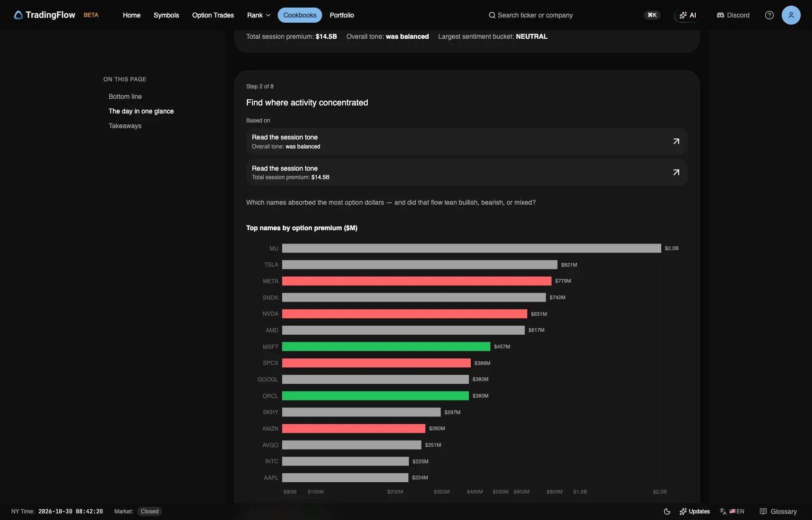Open the Symbols page
812x520 pixels.
coord(166,15)
